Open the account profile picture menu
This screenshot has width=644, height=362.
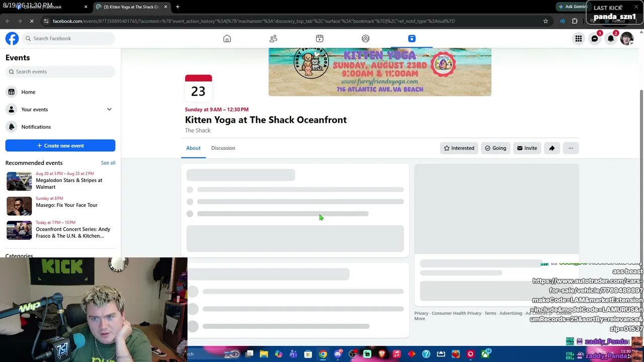point(627,39)
